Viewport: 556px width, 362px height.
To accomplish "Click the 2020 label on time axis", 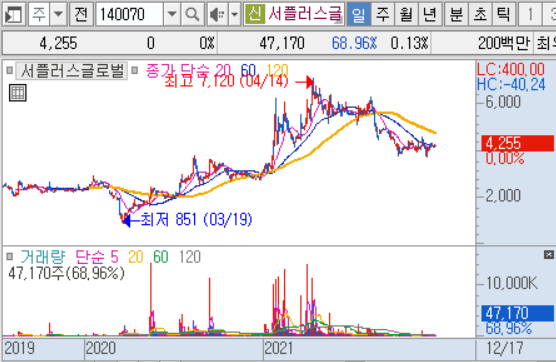I will tap(101, 348).
